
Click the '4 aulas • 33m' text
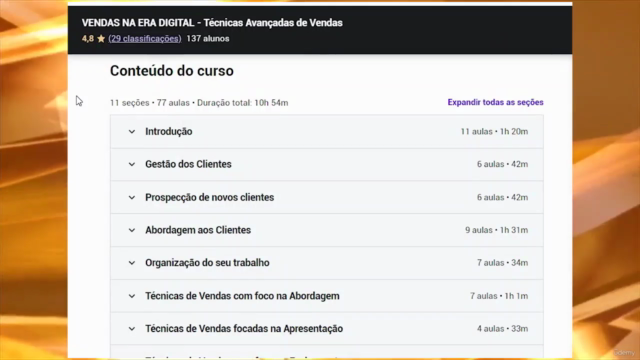pos(502,328)
